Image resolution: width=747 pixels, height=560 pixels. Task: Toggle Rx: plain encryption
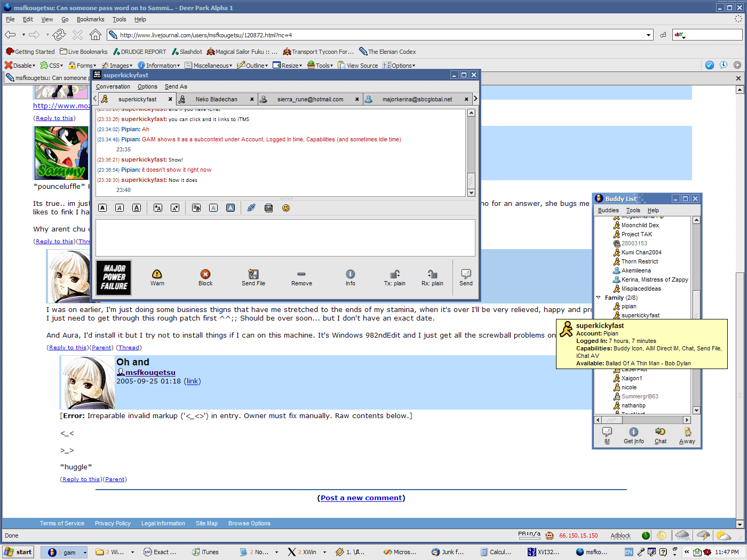coord(432,278)
